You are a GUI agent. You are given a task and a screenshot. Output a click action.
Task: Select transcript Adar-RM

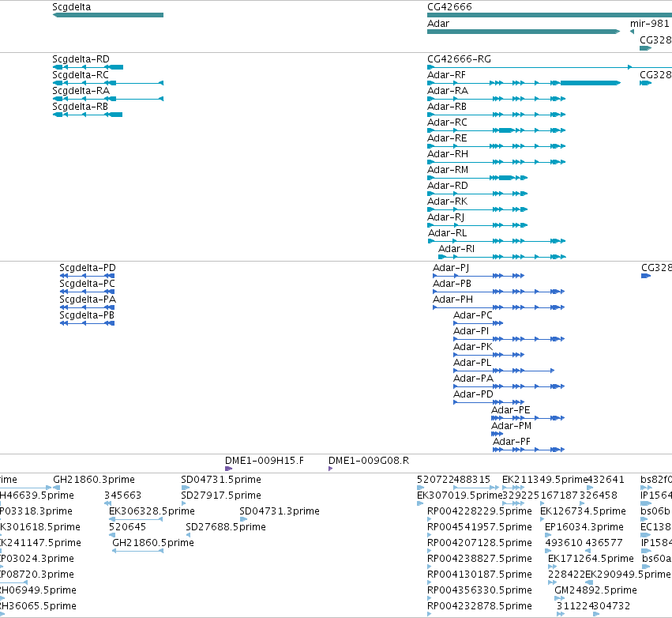coord(478,178)
